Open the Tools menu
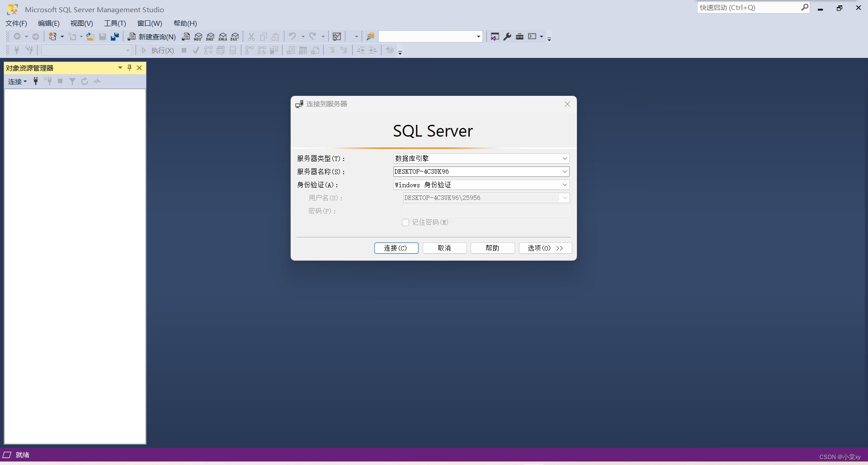Screen dimensions: 868x465 tap(115, 24)
